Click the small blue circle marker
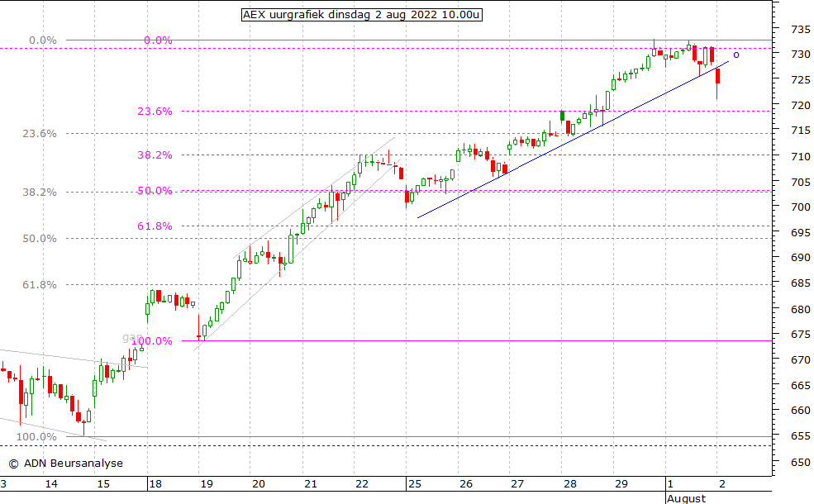 click(x=736, y=55)
